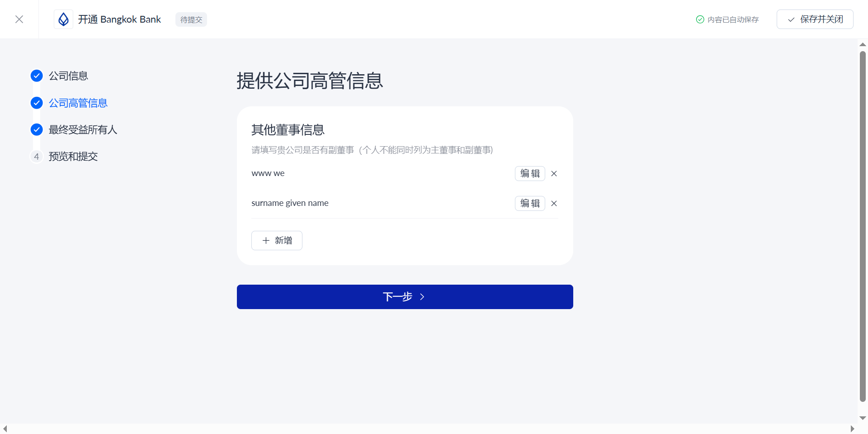The width and height of the screenshot is (868, 434).
Task: Click the green auto-saved checkmark icon
Action: pos(700,19)
